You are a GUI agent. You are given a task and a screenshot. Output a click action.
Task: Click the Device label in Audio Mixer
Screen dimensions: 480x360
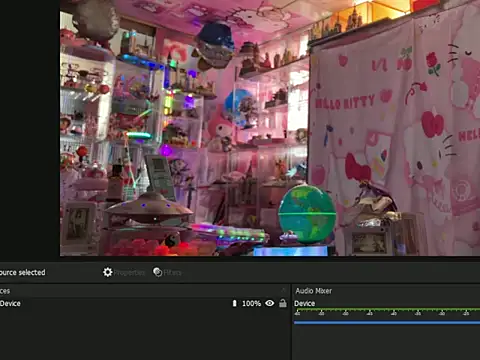(304, 303)
